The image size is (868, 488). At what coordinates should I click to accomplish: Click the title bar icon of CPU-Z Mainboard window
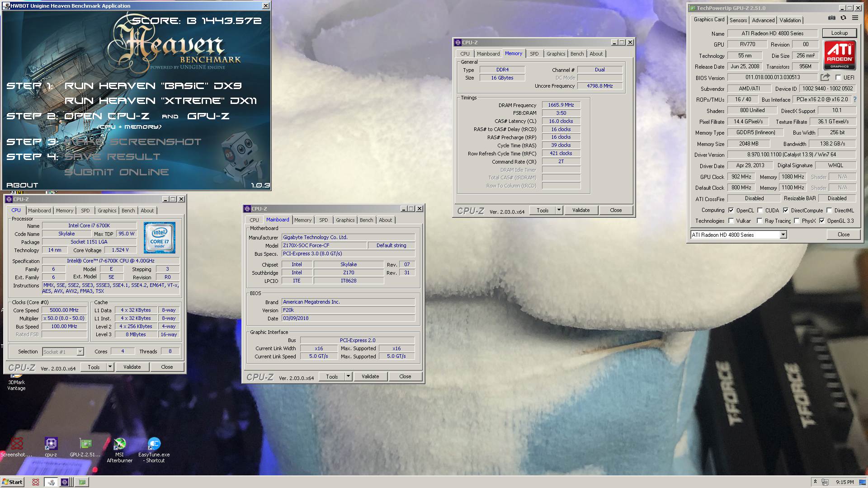[x=247, y=209]
